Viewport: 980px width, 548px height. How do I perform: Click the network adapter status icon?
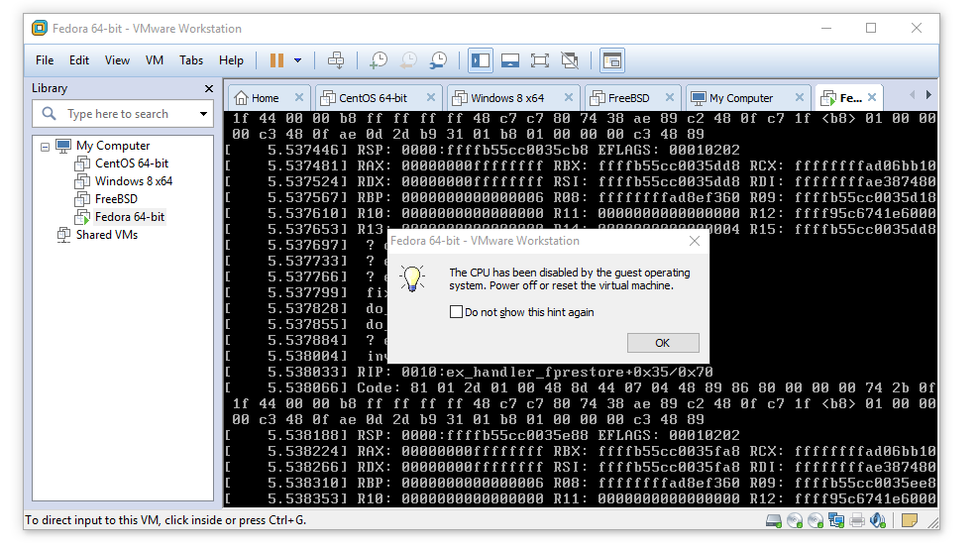pos(836,520)
